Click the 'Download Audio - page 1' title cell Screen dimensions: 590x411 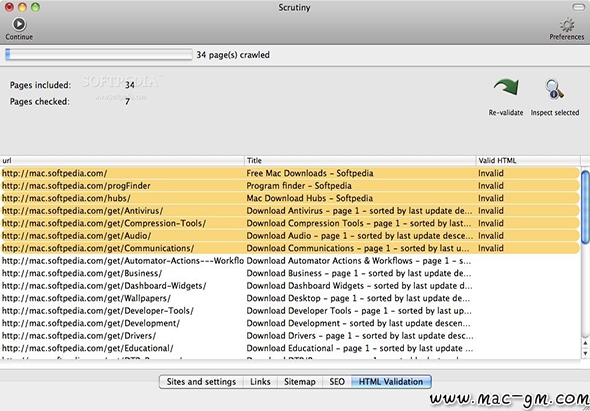(x=360, y=236)
